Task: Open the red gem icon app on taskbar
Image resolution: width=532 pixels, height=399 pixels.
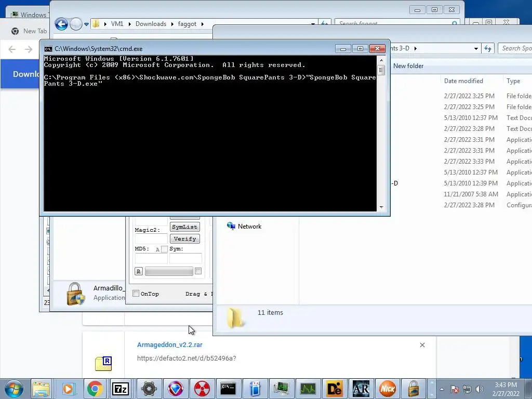Action: point(175,389)
